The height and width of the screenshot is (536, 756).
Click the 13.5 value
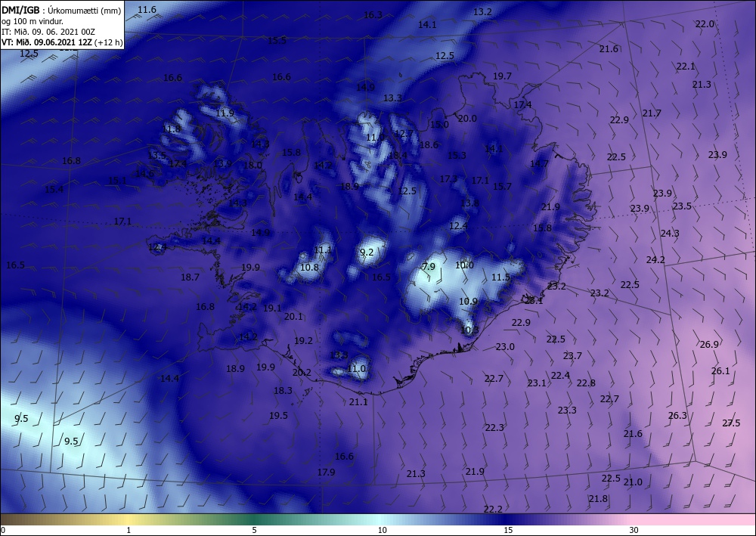point(156,156)
